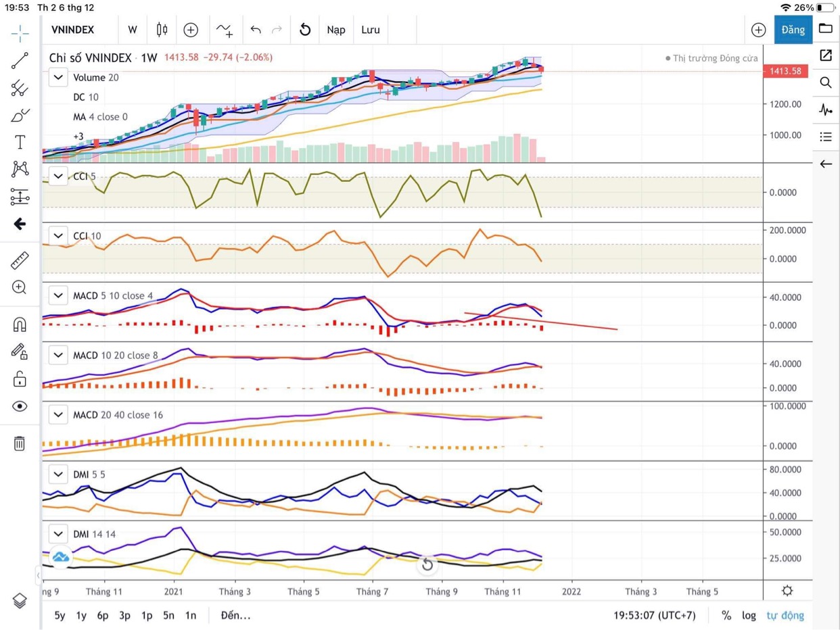This screenshot has width=840, height=630.
Task: Change the W timeframe interval
Action: click(133, 30)
